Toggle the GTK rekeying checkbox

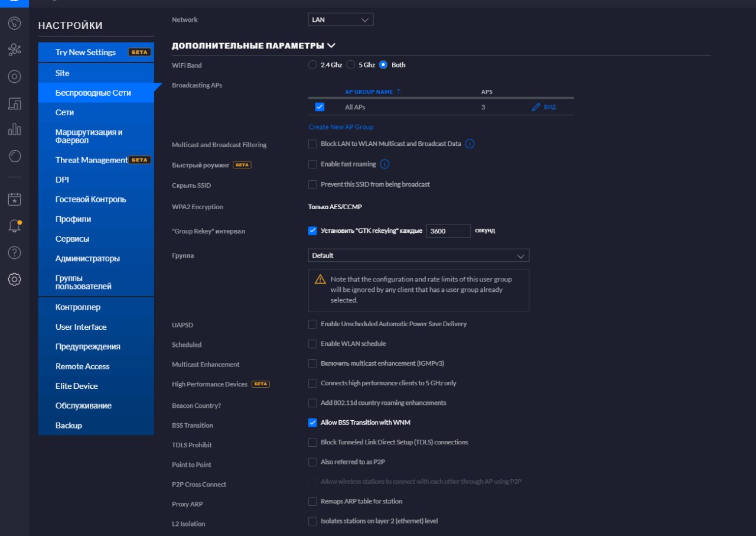(x=312, y=230)
